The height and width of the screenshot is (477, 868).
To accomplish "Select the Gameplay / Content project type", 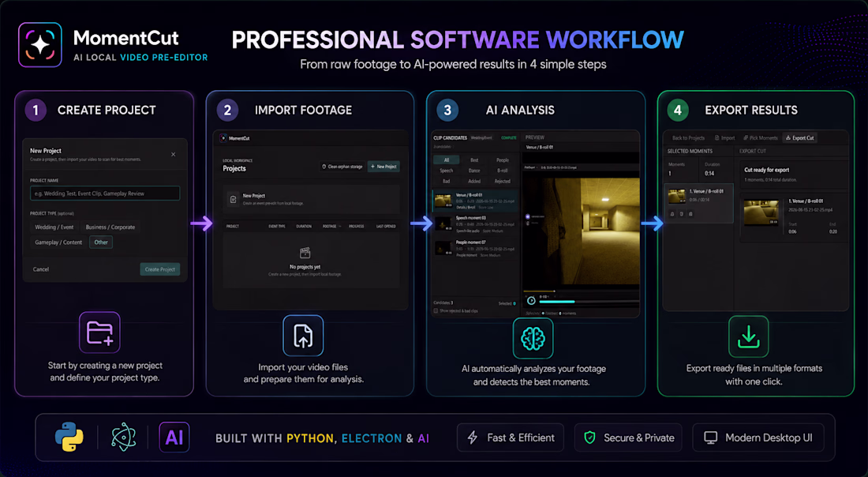I will pos(58,242).
